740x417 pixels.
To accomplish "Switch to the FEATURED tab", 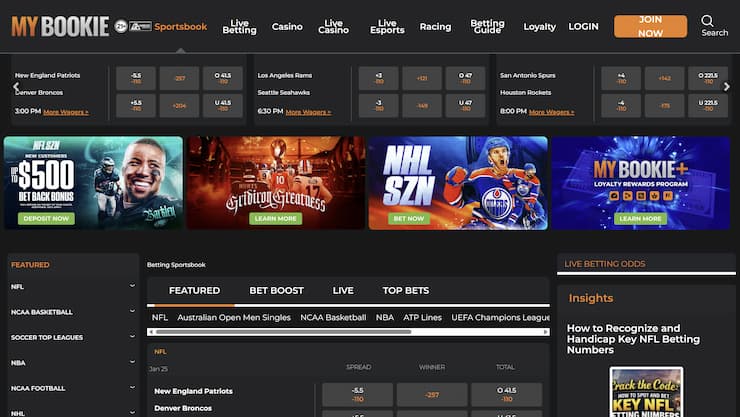I will [x=194, y=291].
